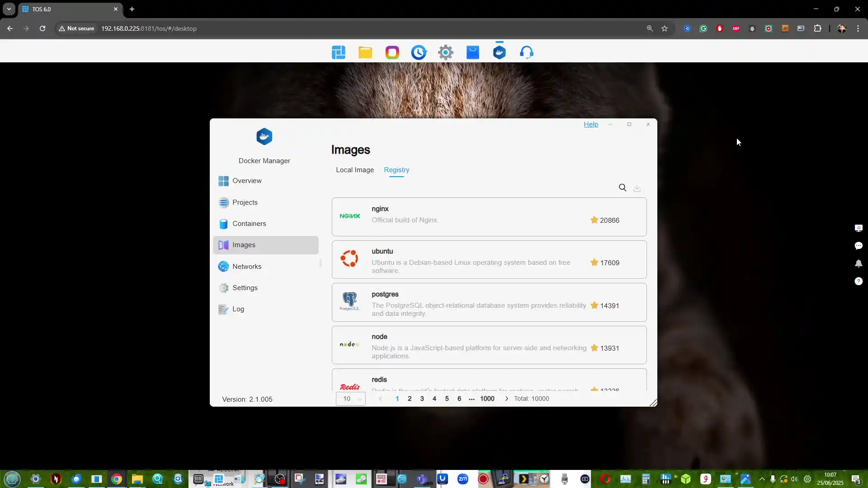Open the blue clock backup app in dock

click(419, 52)
